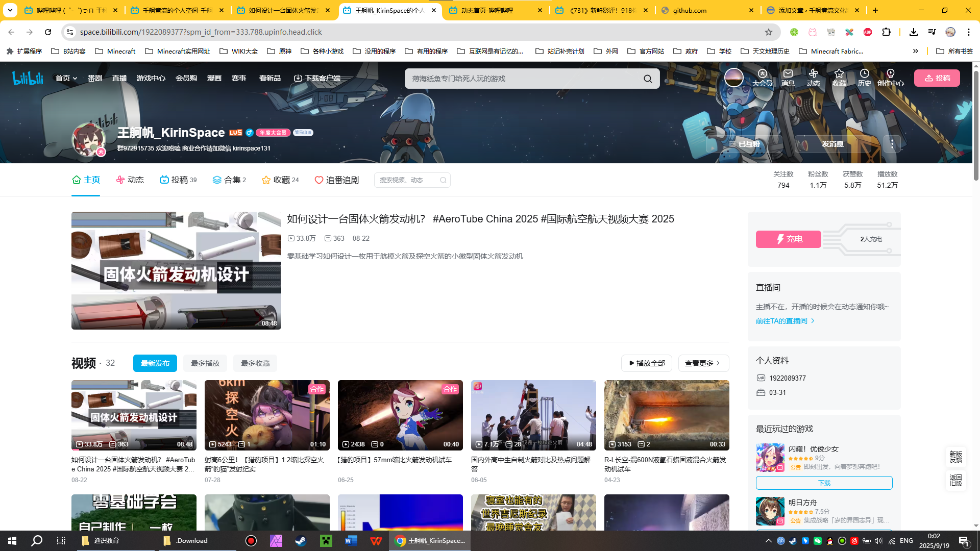
Task: Open the 固体火箭发动机设计 featured video thumbnail
Action: coord(176,270)
